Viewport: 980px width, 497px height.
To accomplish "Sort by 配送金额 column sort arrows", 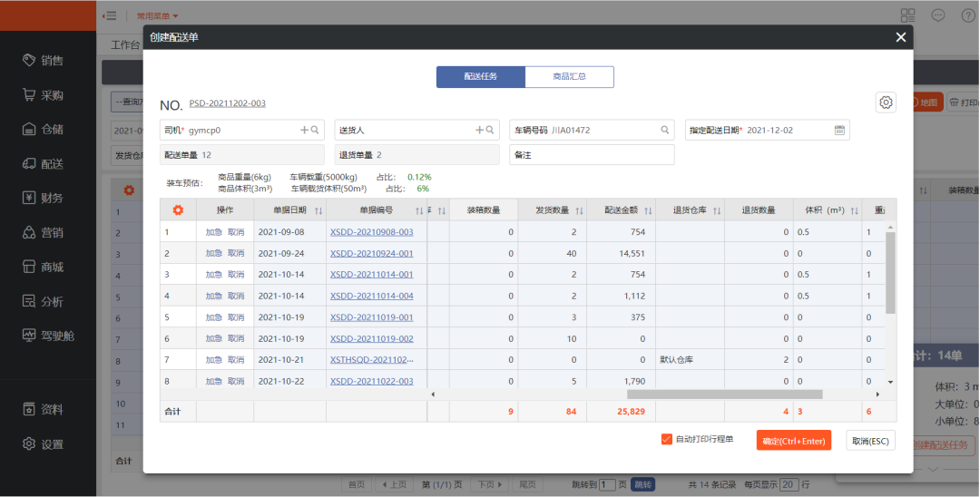I will click(x=647, y=210).
